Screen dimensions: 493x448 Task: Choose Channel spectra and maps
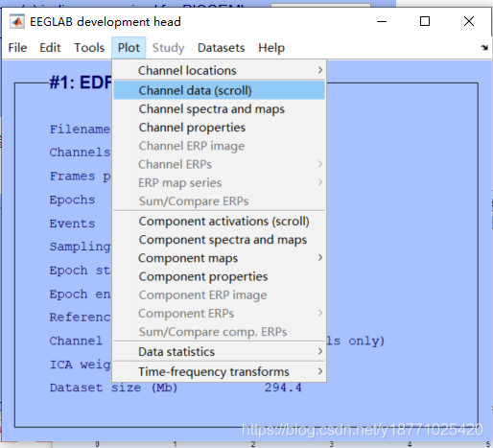220,108
